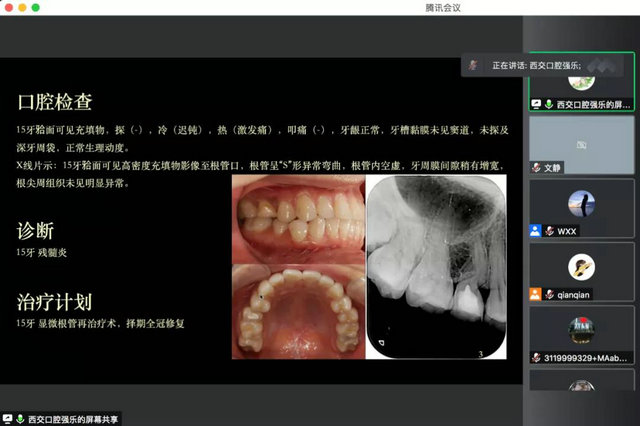
Task: Click the slide heading 治疗计划
Action: pos(54,302)
